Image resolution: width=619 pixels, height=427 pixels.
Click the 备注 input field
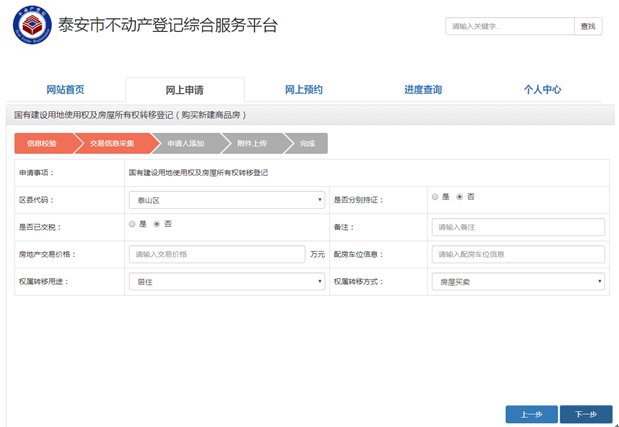pos(518,227)
